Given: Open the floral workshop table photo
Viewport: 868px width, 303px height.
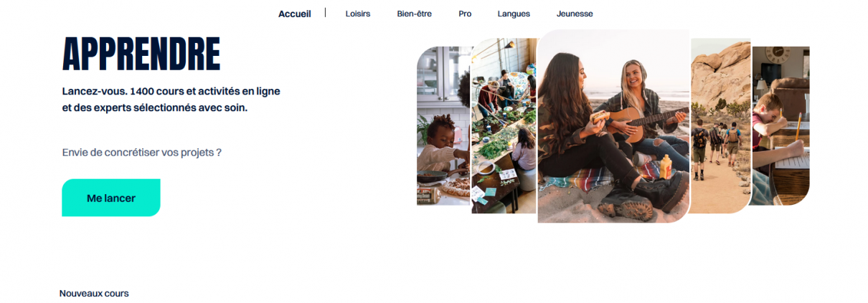Looking at the screenshot, I should point(504,126).
